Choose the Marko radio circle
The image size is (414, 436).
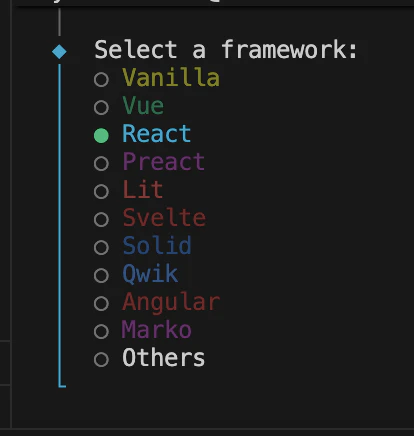click(101, 332)
